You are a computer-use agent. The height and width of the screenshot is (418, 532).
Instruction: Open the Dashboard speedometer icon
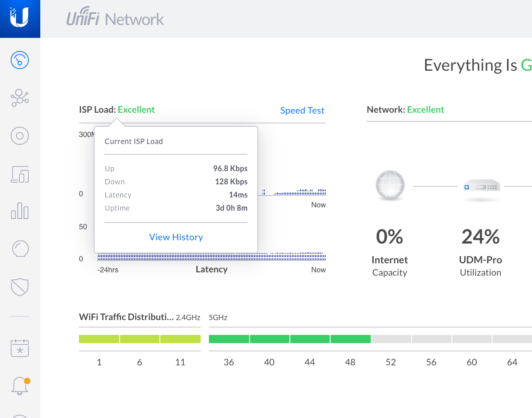pyautogui.click(x=20, y=60)
